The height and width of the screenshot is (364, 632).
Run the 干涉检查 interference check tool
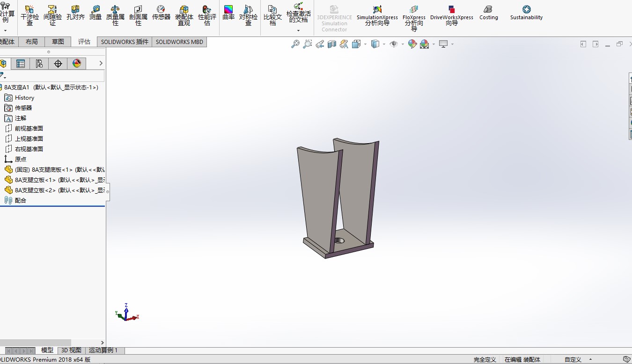coord(29,15)
